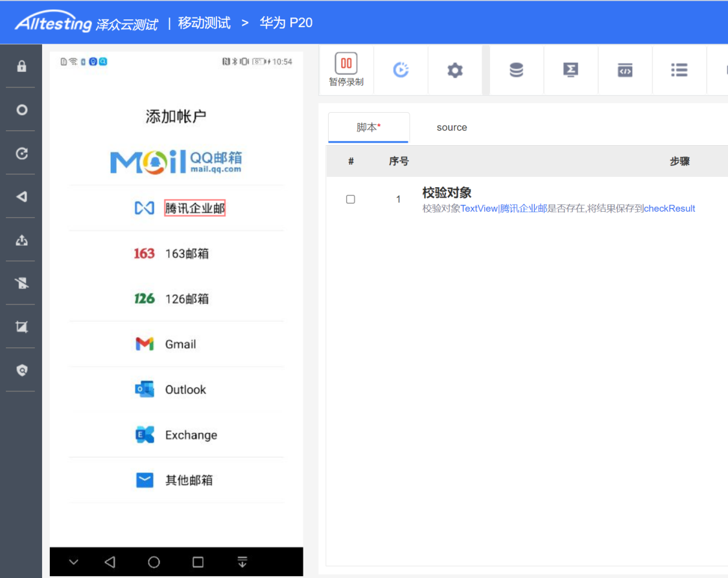Click the blue script playback icon
The height and width of the screenshot is (578, 728).
[401, 70]
